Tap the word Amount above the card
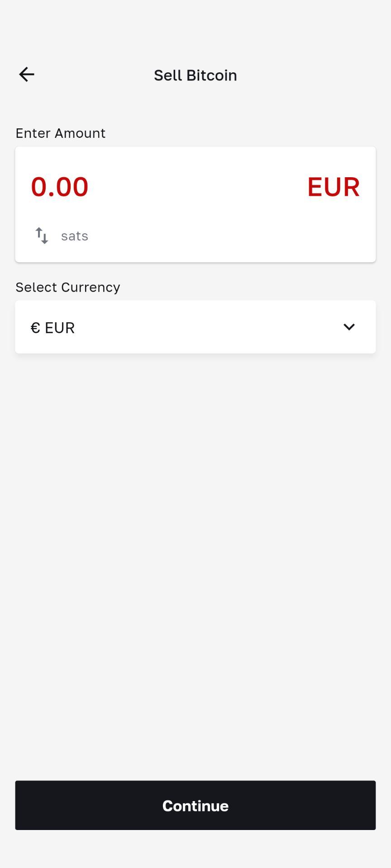This screenshot has height=868, width=391. [80, 133]
